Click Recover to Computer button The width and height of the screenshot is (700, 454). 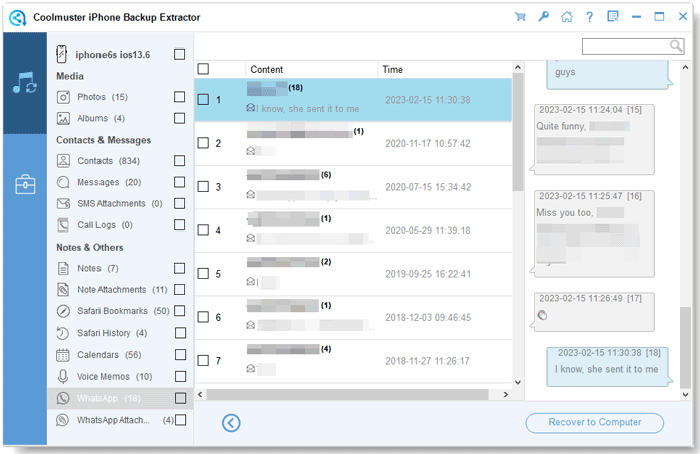point(595,422)
